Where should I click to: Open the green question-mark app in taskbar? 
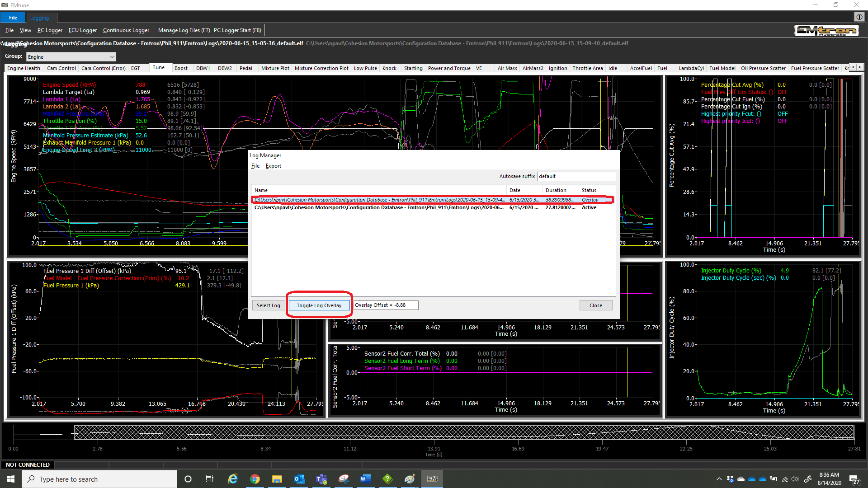tap(387, 479)
